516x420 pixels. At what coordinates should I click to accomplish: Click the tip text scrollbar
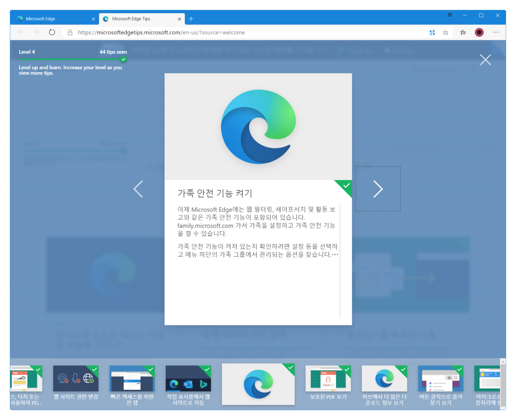point(340,261)
